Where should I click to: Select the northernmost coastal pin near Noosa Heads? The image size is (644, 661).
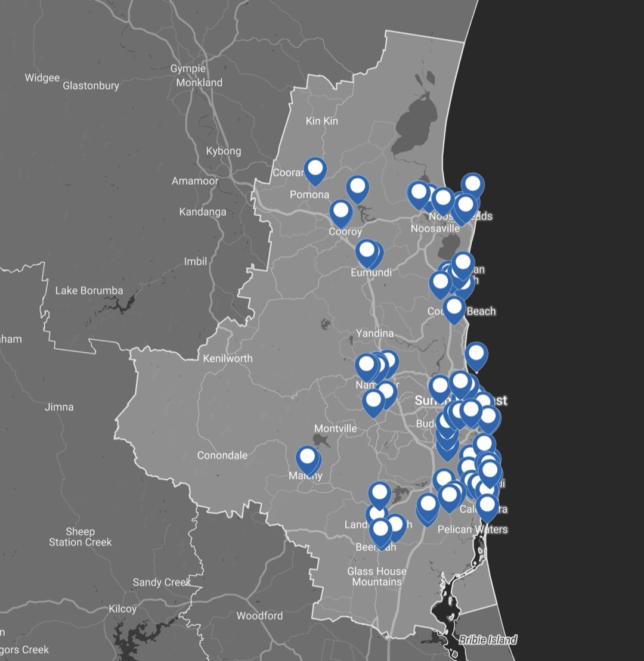pyautogui.click(x=472, y=184)
